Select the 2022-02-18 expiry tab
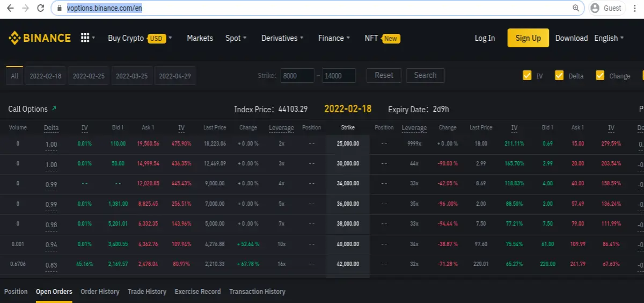This screenshot has width=644, height=303. (x=45, y=76)
